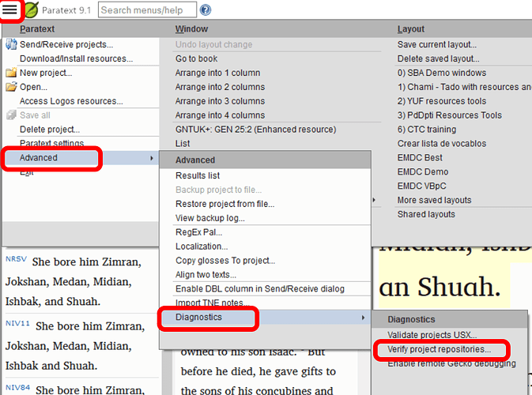Image resolution: width=532 pixels, height=395 pixels.
Task: Click the Send/Receive projects icon
Action: 11,44
